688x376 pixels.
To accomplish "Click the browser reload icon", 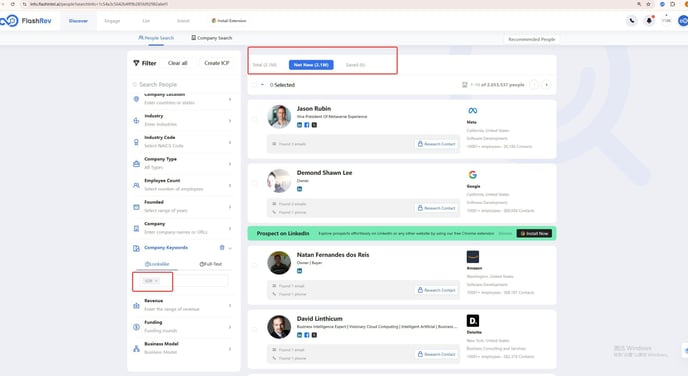I will 13,4.
